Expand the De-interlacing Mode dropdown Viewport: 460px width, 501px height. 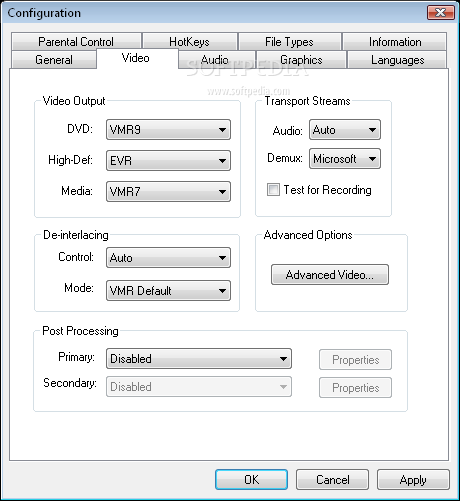click(168, 290)
